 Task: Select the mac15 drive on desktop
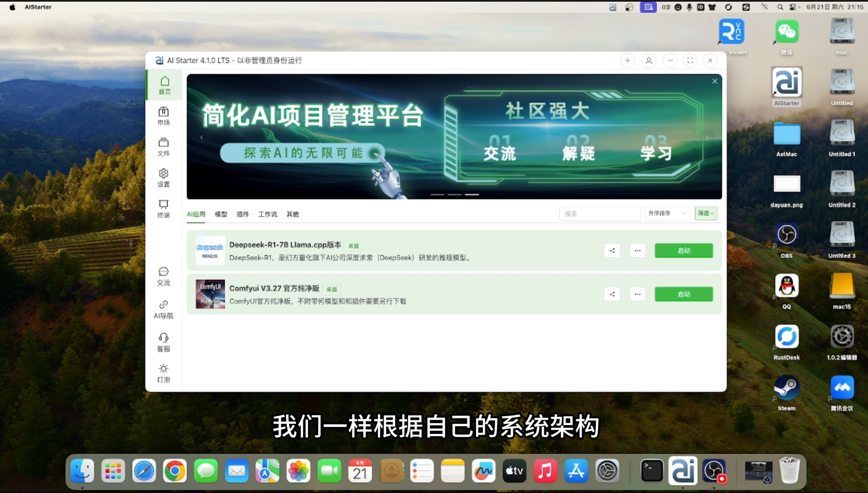pyautogui.click(x=842, y=291)
